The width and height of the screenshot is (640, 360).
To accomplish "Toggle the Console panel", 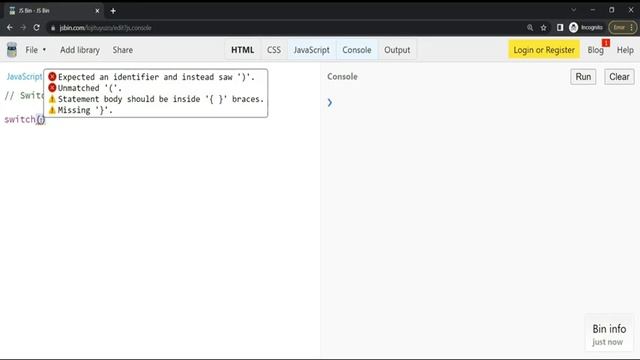I will click(x=357, y=50).
